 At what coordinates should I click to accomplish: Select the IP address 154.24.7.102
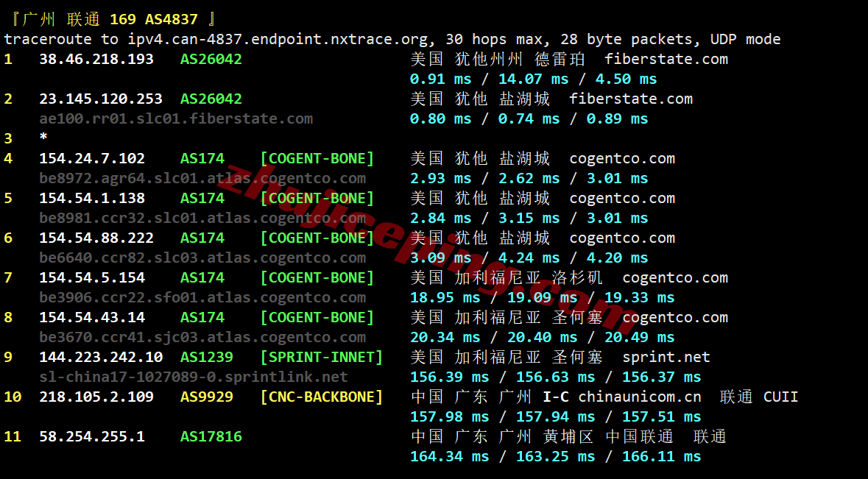[92, 159]
